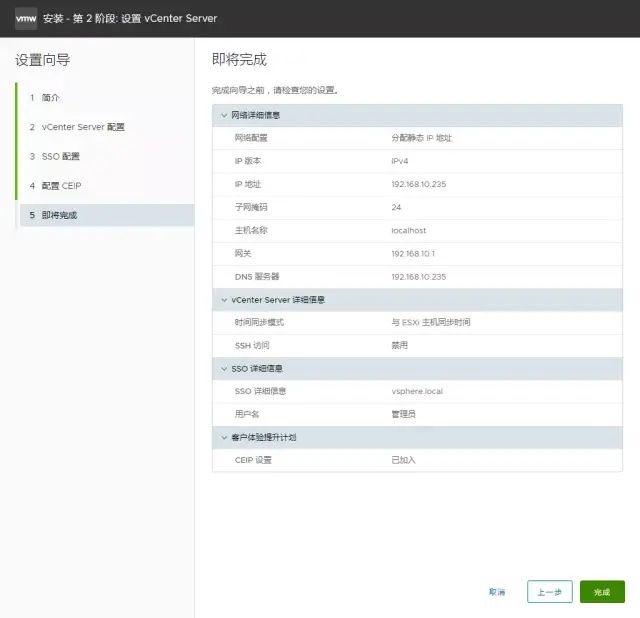Click the 网关 row label
640x618 pixels.
coord(243,253)
